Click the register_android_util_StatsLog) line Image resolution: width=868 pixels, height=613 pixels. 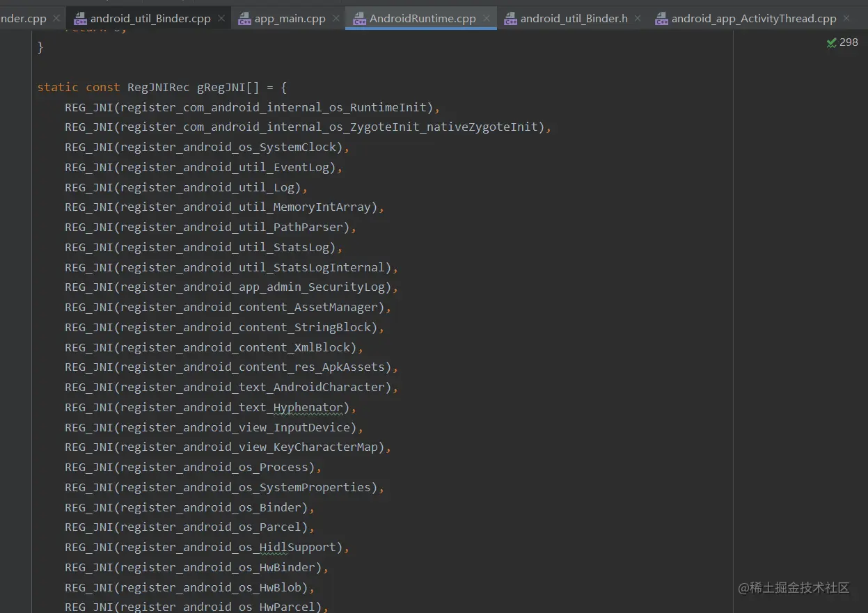coord(204,247)
